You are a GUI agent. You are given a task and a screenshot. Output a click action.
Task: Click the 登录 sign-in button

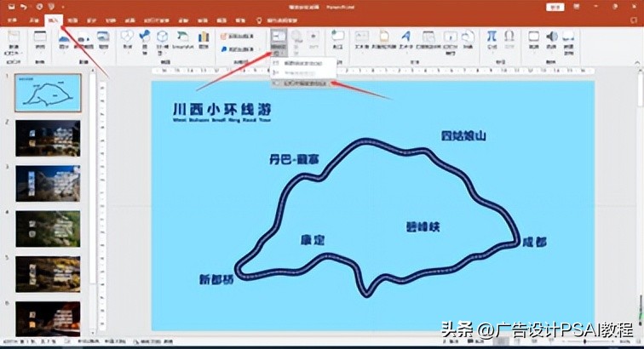555,7
